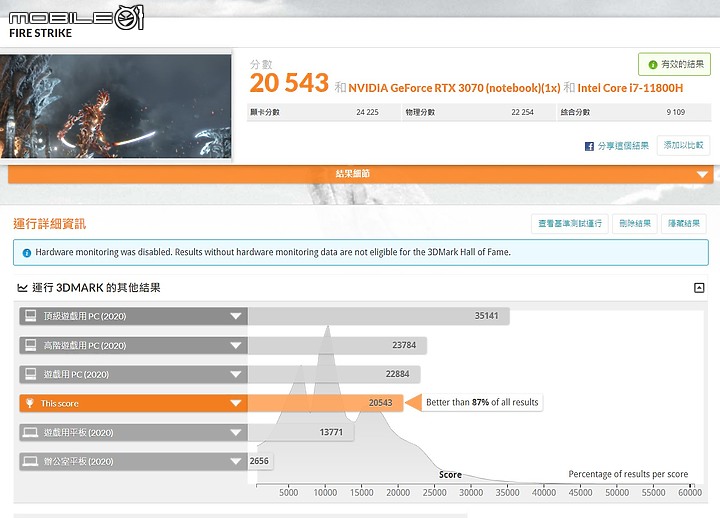Expand the 遊戲用 PC (2020) dropdown arrow

236,374
